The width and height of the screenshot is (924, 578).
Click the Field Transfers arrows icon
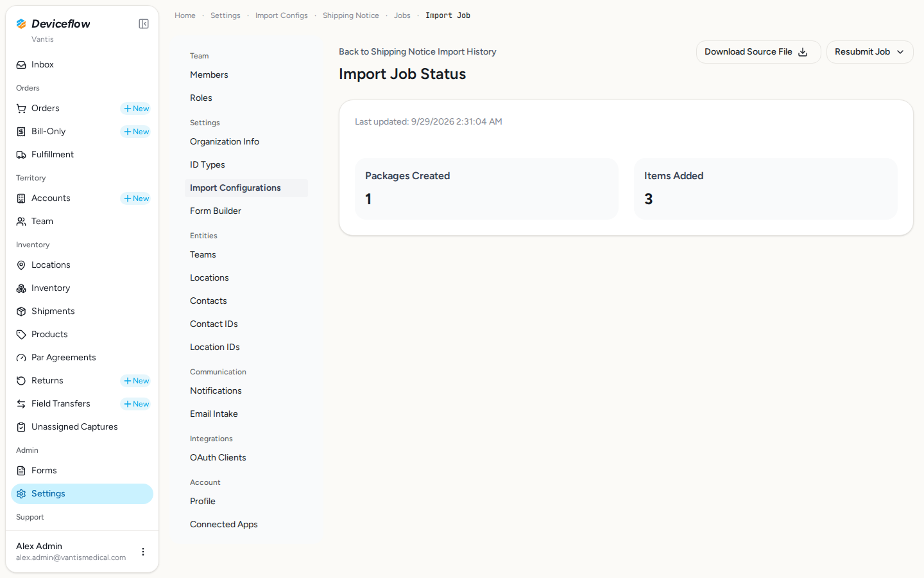pyautogui.click(x=21, y=404)
